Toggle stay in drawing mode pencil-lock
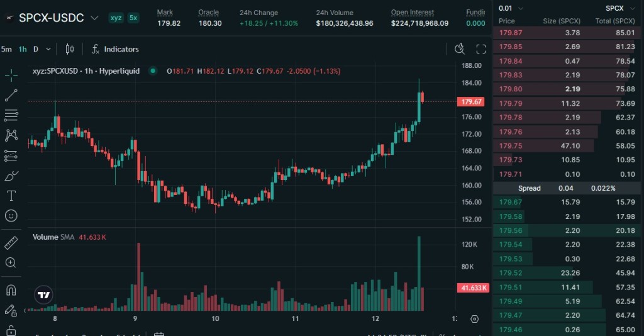The height and width of the screenshot is (336, 644). [11, 311]
